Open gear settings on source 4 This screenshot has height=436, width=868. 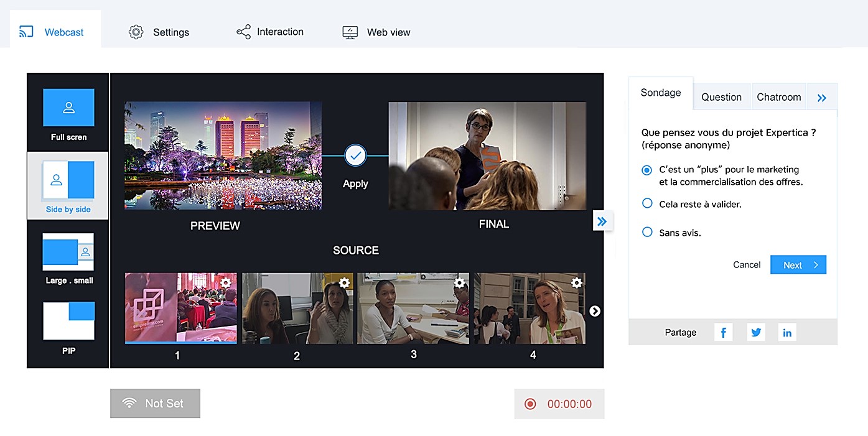577,283
